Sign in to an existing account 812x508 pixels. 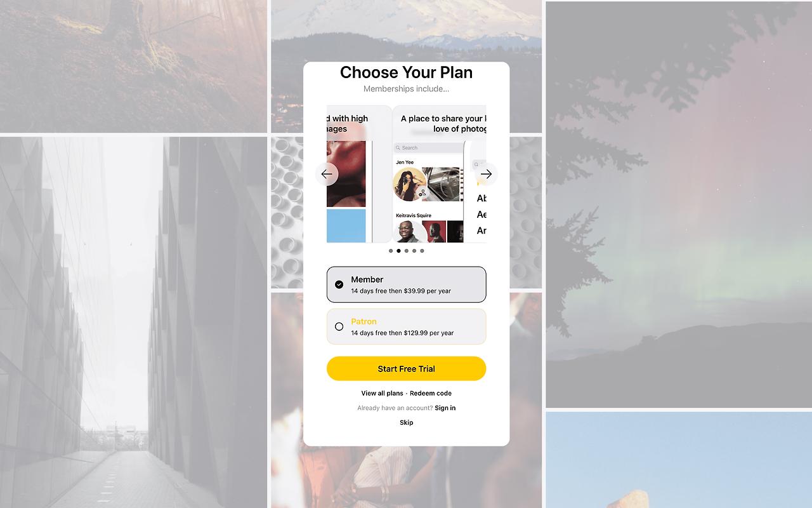coord(445,408)
